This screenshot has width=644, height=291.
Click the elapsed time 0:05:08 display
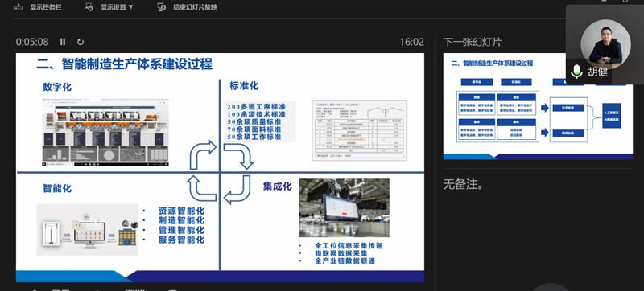pyautogui.click(x=32, y=42)
